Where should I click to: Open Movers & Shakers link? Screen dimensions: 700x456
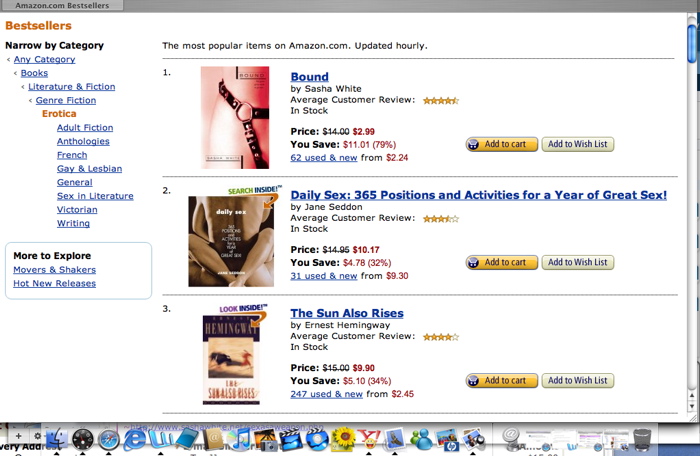[x=54, y=270]
